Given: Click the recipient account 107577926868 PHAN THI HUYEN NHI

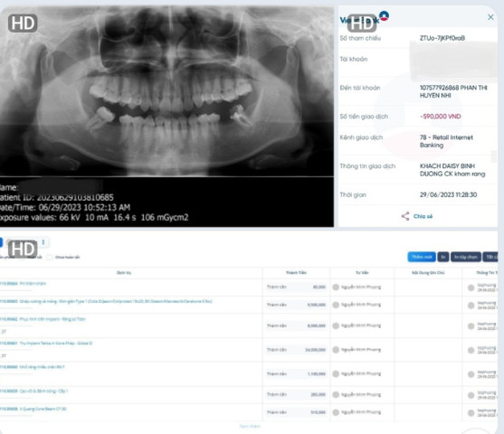Looking at the screenshot, I should tap(453, 91).
